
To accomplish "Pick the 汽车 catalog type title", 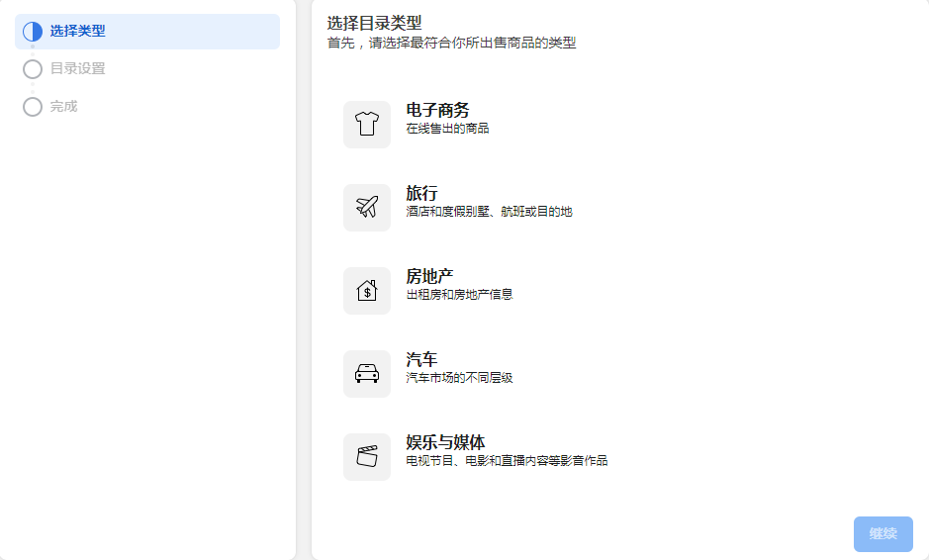I will [x=421, y=359].
